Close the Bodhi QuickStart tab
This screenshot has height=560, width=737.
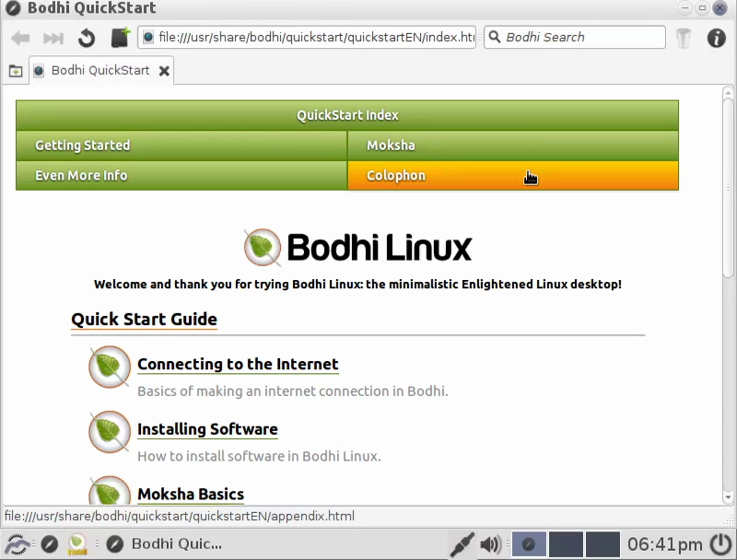click(x=164, y=71)
